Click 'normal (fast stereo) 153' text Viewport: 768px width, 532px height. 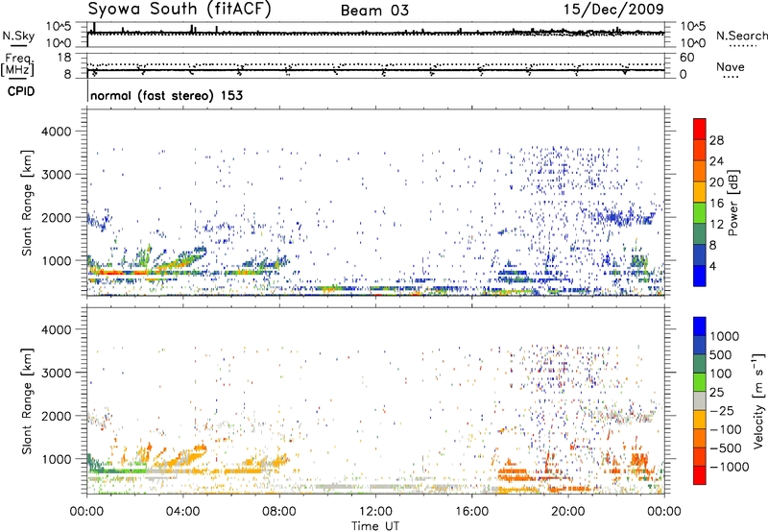coord(166,95)
